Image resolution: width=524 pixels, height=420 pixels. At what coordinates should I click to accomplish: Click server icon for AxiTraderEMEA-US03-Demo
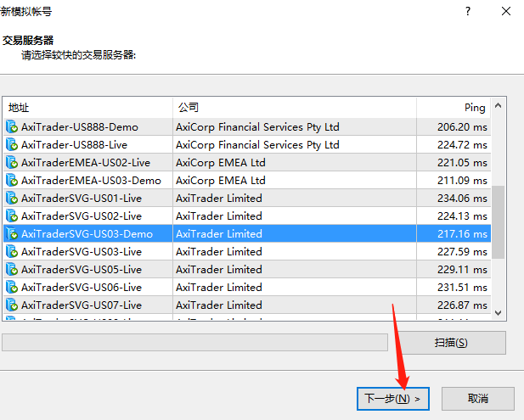pos(12,180)
